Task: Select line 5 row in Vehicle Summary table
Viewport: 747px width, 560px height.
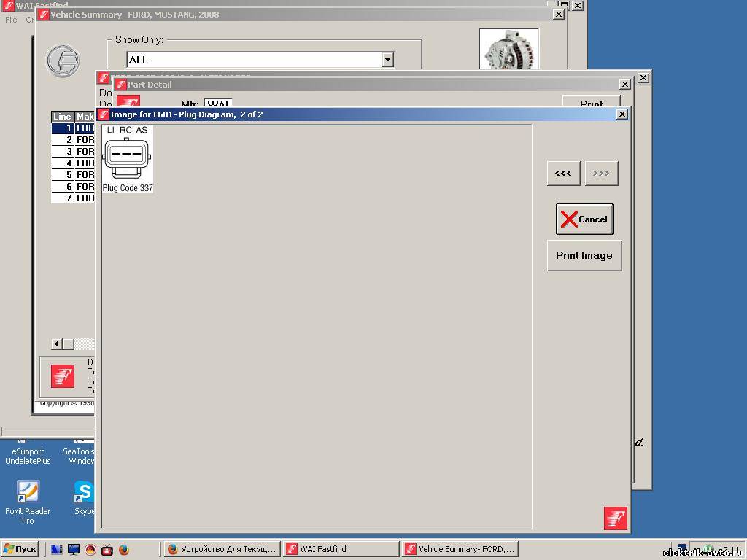Action: (73, 175)
